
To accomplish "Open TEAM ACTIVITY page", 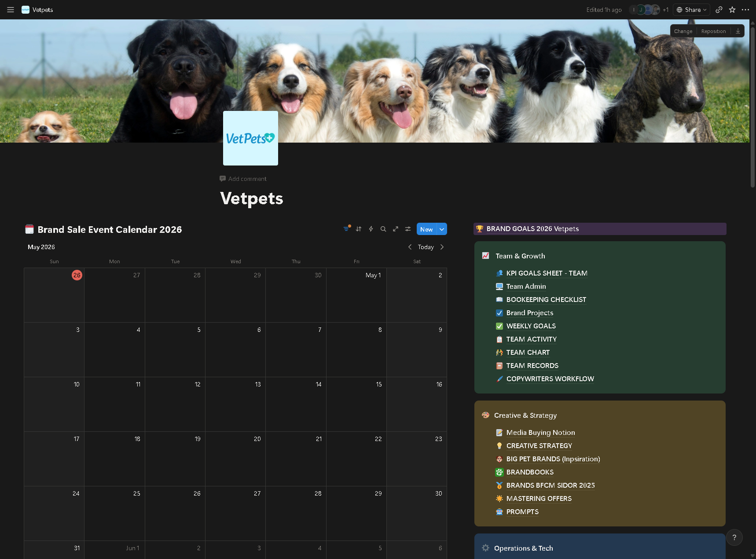I will click(x=531, y=339).
